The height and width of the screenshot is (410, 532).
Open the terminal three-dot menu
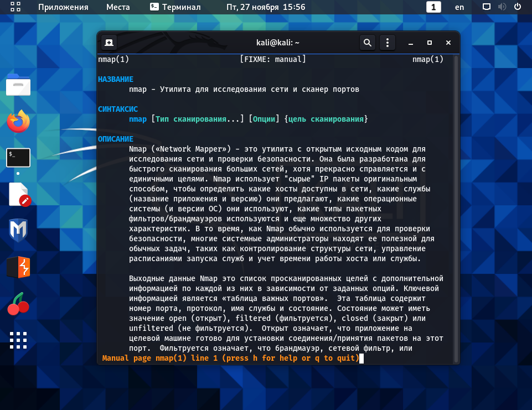tap(388, 43)
